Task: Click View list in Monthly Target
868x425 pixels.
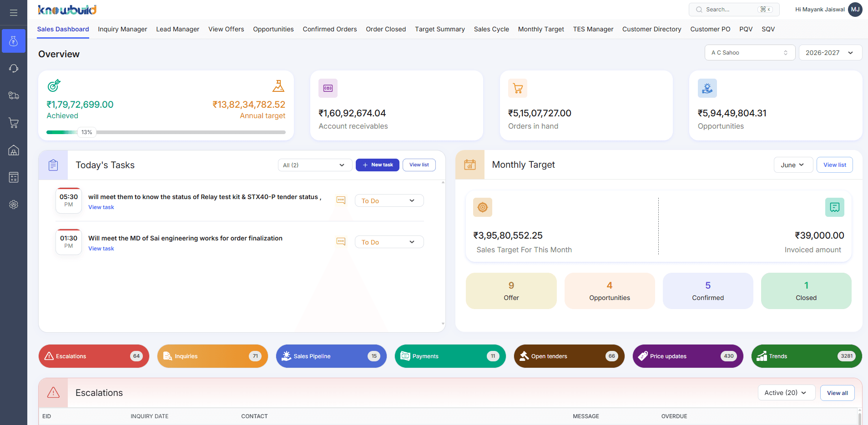Action: [x=835, y=165]
